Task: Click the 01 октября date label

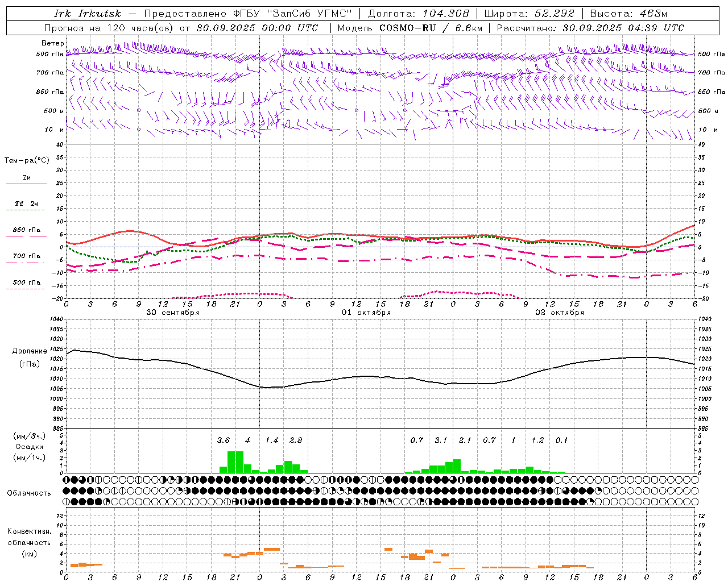Action: coord(366,313)
